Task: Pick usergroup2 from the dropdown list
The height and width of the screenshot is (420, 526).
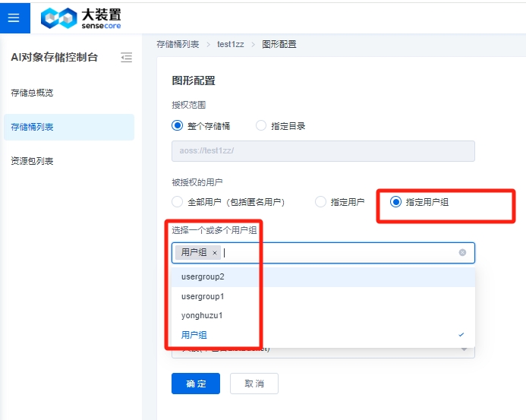Action: pos(203,276)
